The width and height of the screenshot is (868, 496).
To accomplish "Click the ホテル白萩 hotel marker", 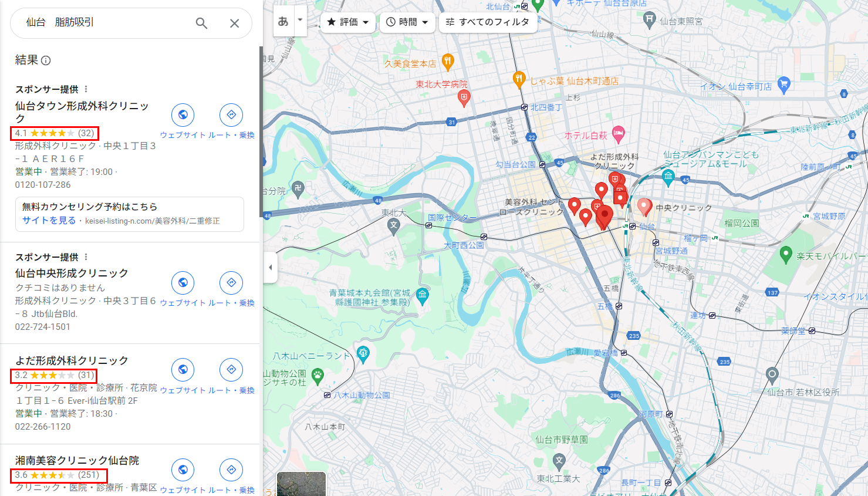I will pyautogui.click(x=618, y=134).
